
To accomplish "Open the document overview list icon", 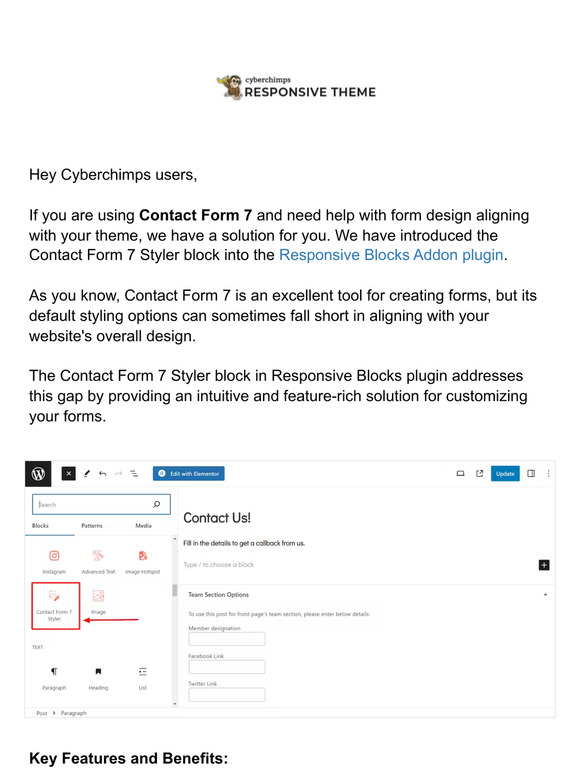I will click(134, 474).
